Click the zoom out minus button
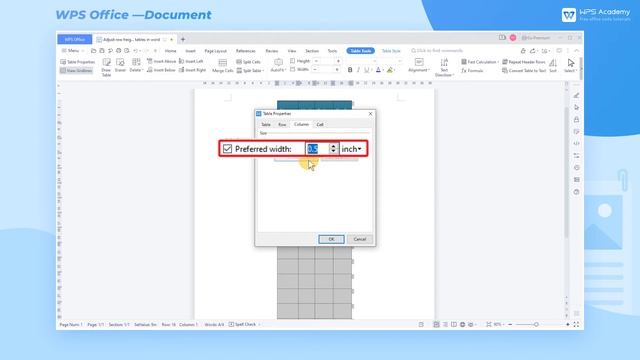Screen dimensions: 640x360 tap(510, 324)
